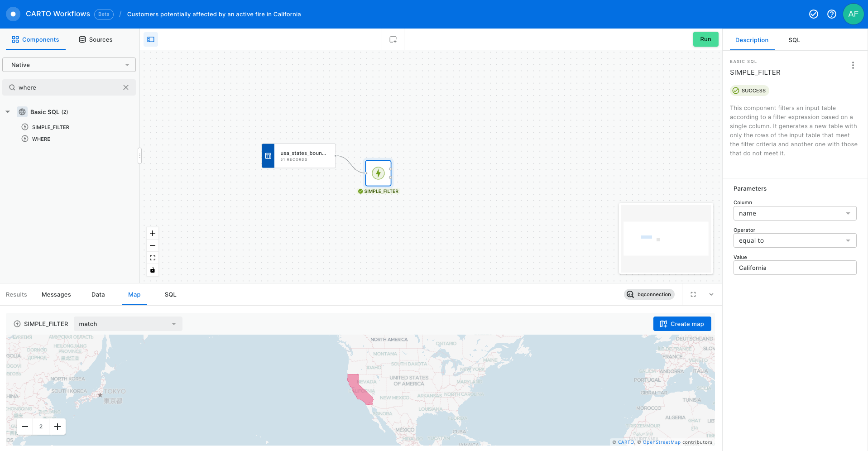Screen dimensions: 868x451
Task: Toggle the canvas lock icon
Action: click(x=153, y=270)
